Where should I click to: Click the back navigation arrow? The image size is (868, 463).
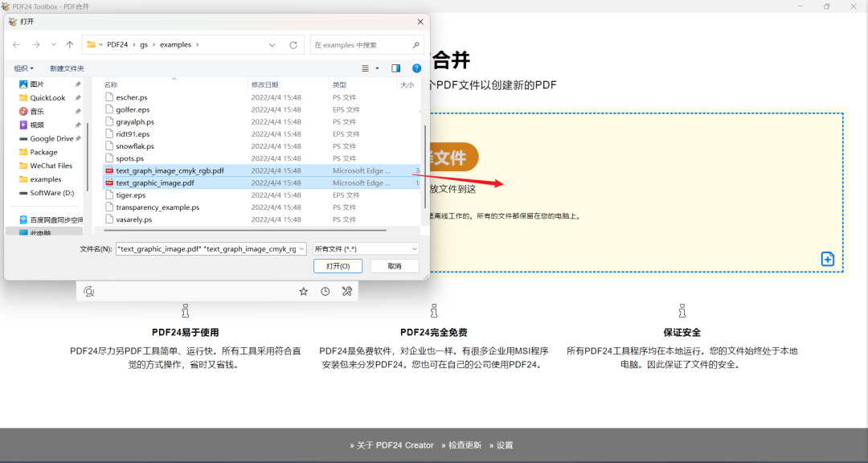click(17, 45)
